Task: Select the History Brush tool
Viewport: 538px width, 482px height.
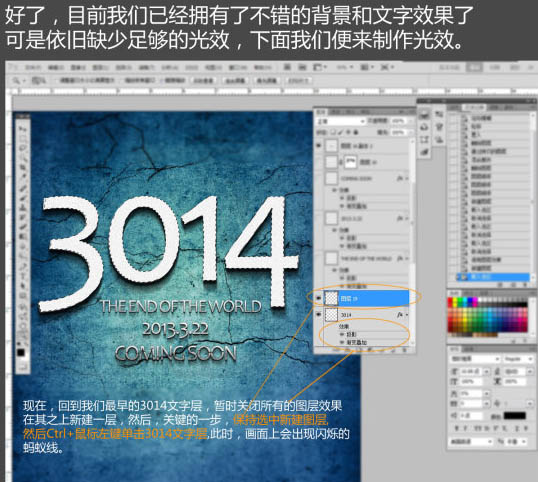Action: (x=23, y=218)
